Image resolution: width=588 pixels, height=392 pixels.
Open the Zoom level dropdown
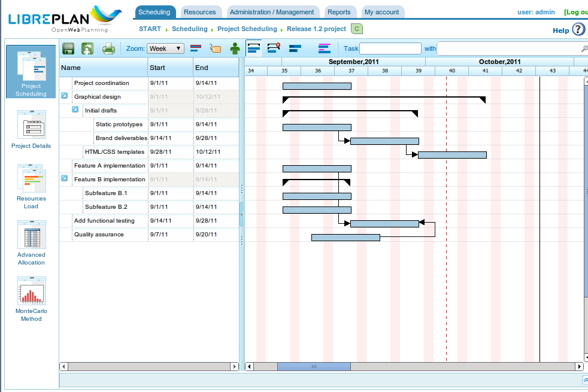click(165, 48)
